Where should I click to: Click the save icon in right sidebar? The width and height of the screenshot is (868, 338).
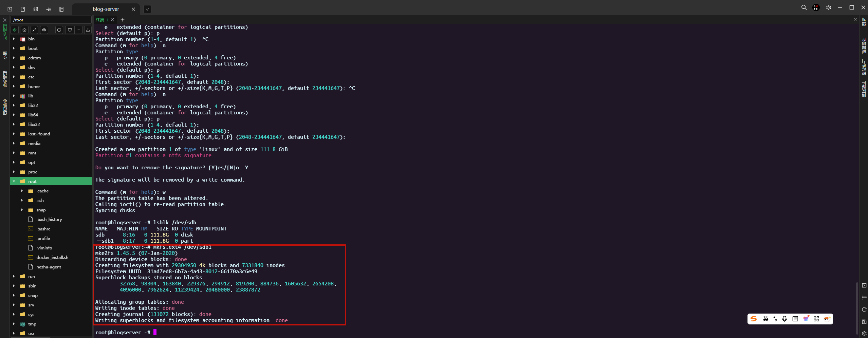[x=864, y=321]
